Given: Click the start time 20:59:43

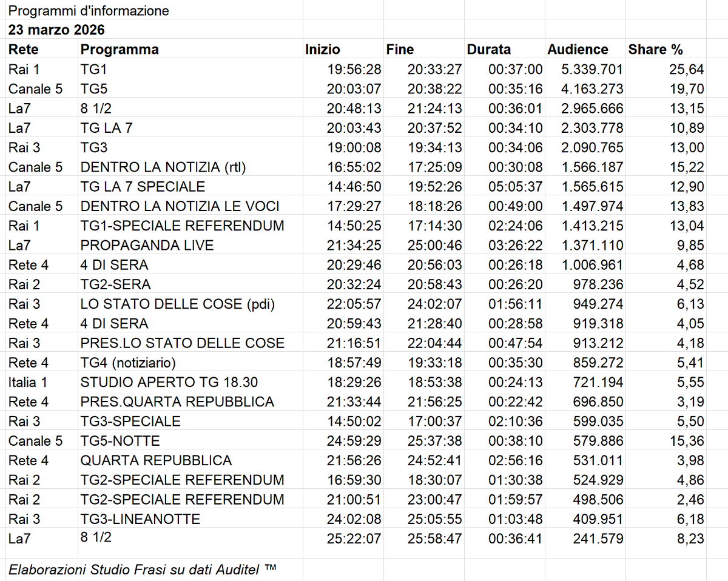Looking at the screenshot, I should click(x=354, y=323).
